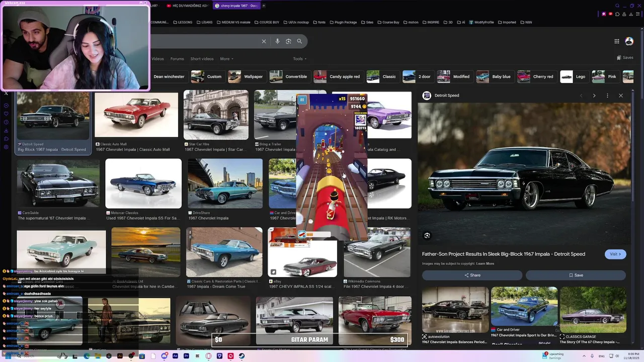Click the magnifier search button

(299, 41)
